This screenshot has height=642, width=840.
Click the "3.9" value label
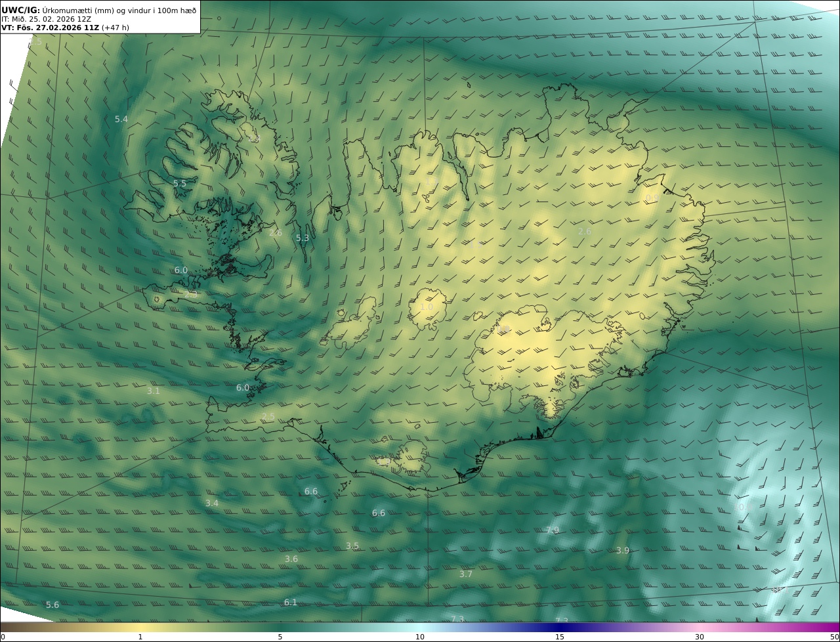[x=622, y=551]
